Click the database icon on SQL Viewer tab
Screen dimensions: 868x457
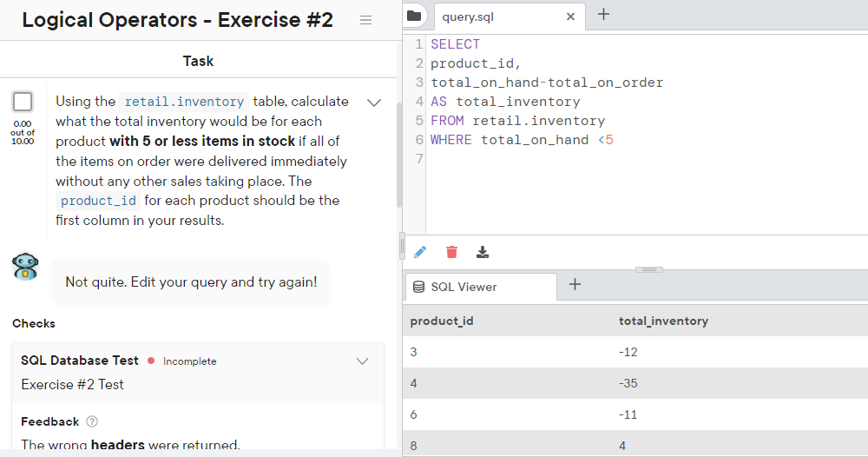[419, 287]
